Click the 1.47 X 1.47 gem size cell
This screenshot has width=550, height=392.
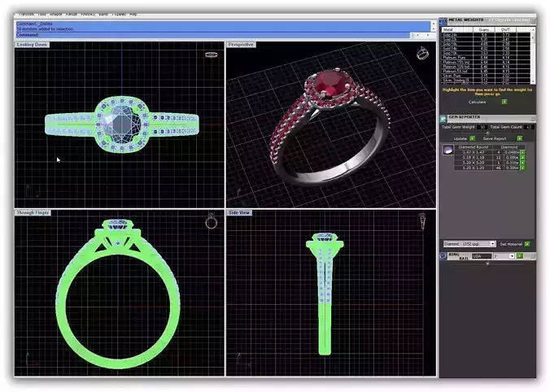474,153
